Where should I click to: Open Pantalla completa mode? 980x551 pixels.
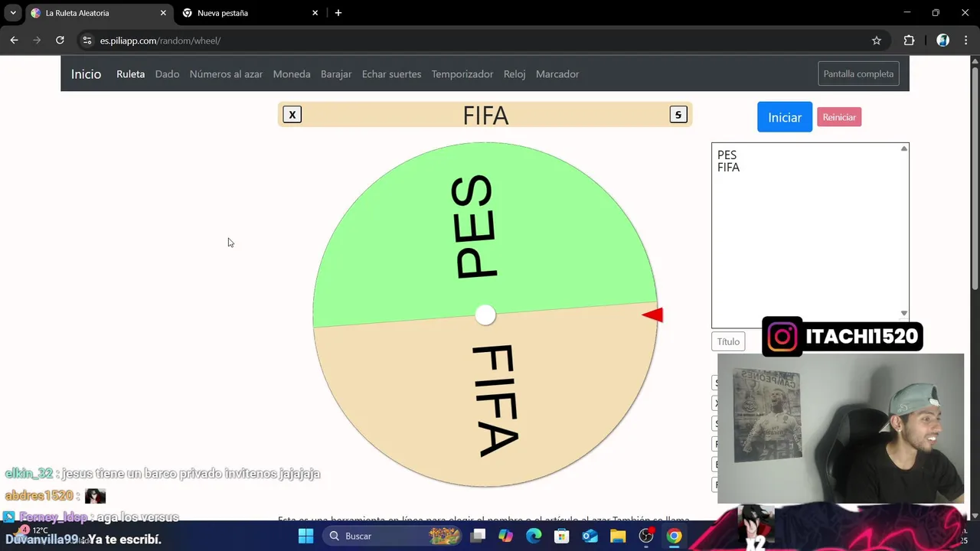(858, 74)
